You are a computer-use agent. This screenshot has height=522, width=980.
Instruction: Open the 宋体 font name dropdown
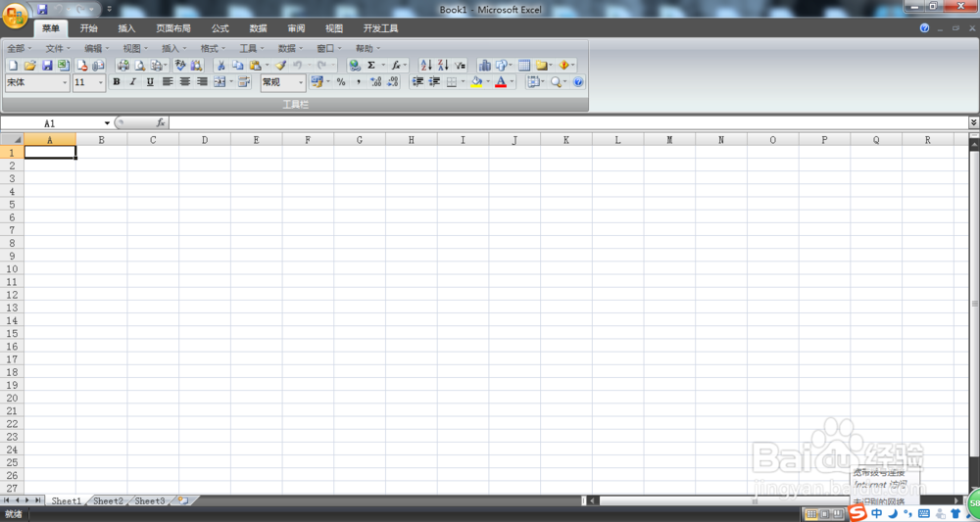(65, 82)
